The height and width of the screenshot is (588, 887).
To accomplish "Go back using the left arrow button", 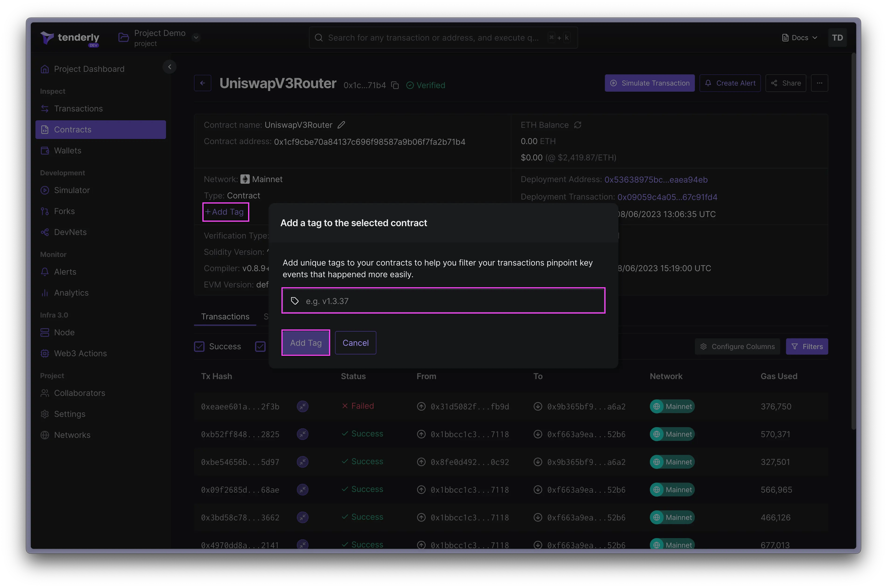I will pyautogui.click(x=203, y=83).
